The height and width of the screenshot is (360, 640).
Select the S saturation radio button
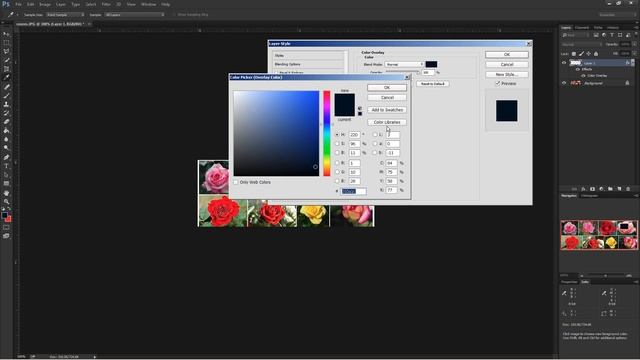tap(337, 144)
